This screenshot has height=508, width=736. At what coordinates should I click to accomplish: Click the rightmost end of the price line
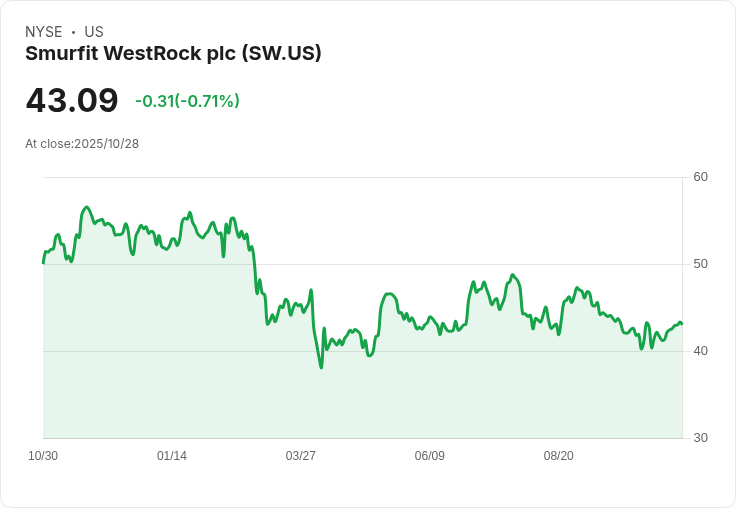coord(682,324)
